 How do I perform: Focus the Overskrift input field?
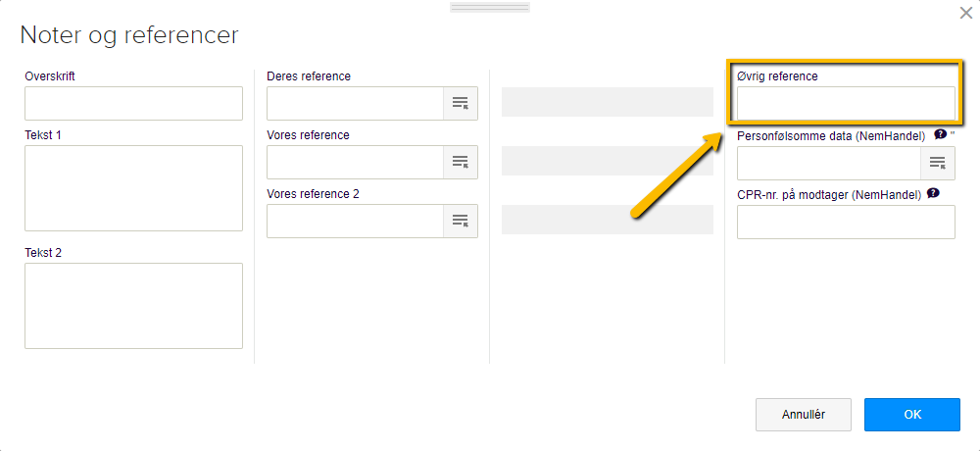pyautogui.click(x=133, y=103)
